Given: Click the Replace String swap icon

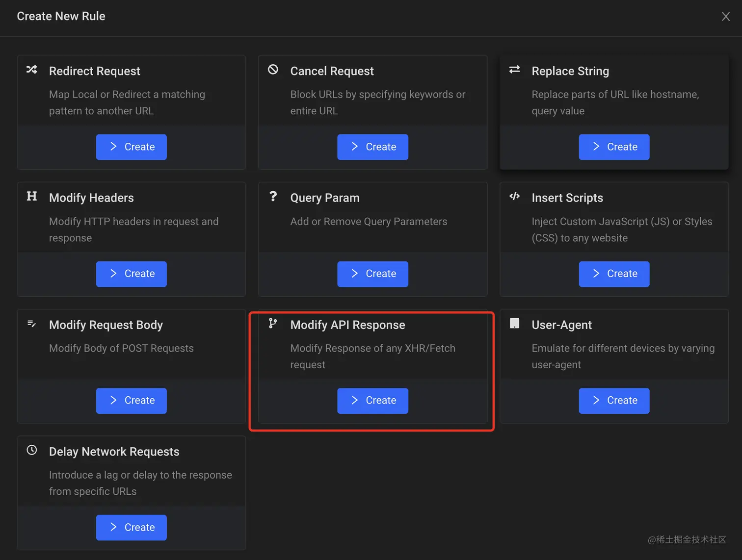Looking at the screenshot, I should [x=514, y=70].
